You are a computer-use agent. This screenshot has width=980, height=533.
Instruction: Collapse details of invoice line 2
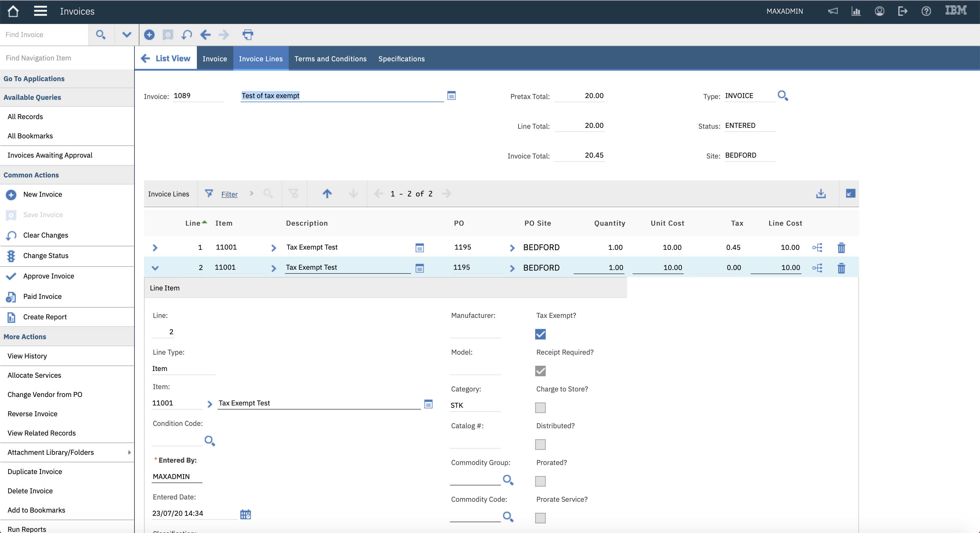pos(155,268)
